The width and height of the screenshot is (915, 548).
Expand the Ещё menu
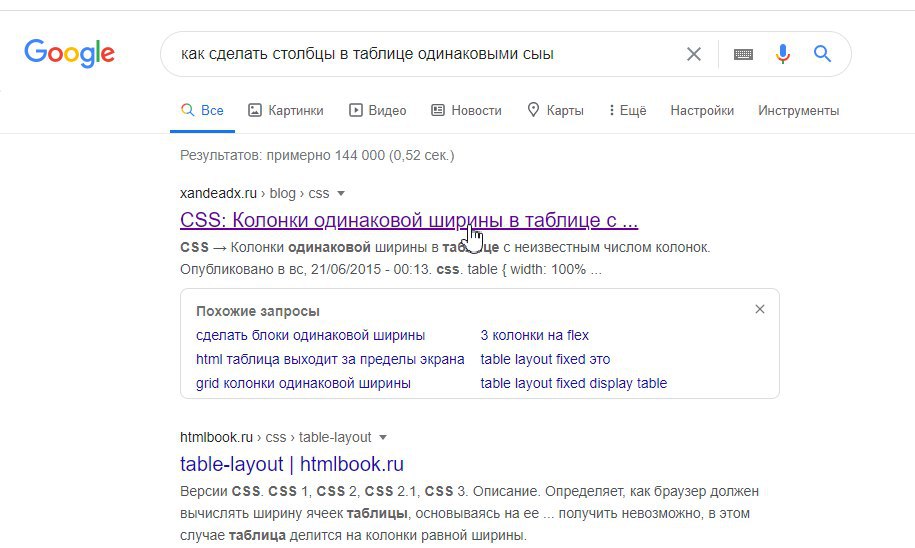[627, 110]
